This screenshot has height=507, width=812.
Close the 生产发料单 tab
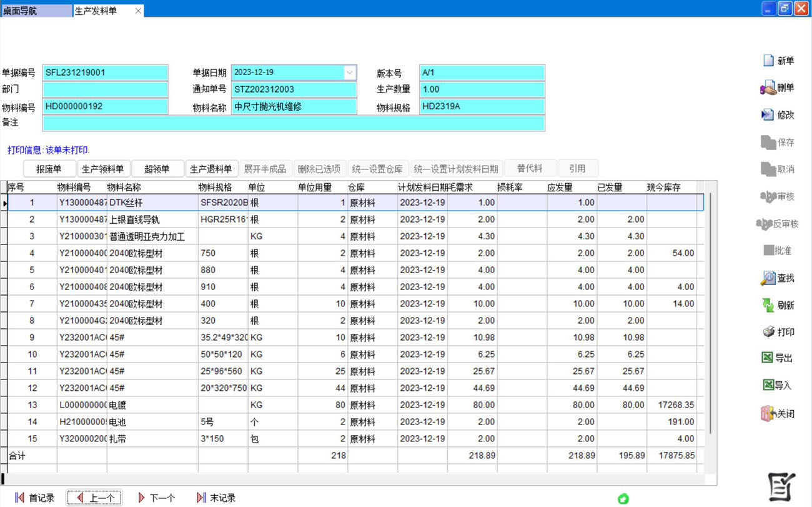(x=138, y=11)
